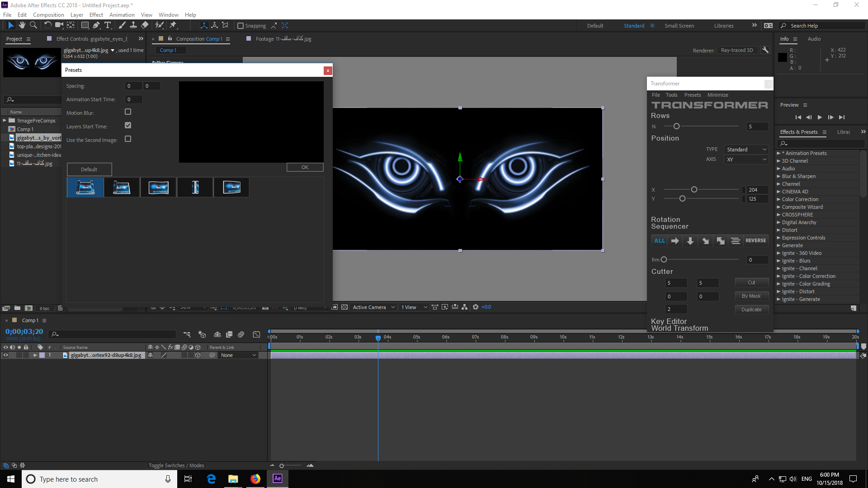Click the Duplicate button

751,310
